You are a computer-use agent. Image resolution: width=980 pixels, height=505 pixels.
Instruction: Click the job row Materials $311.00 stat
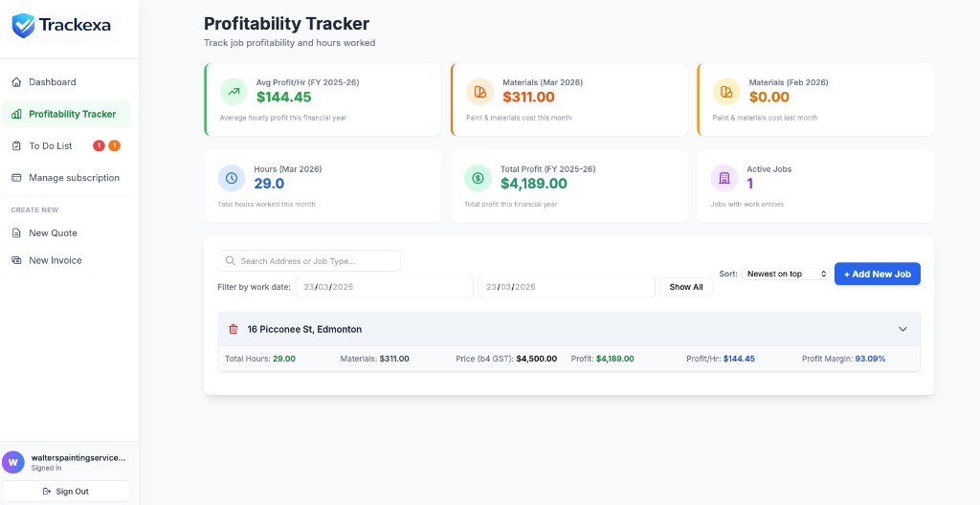click(374, 359)
